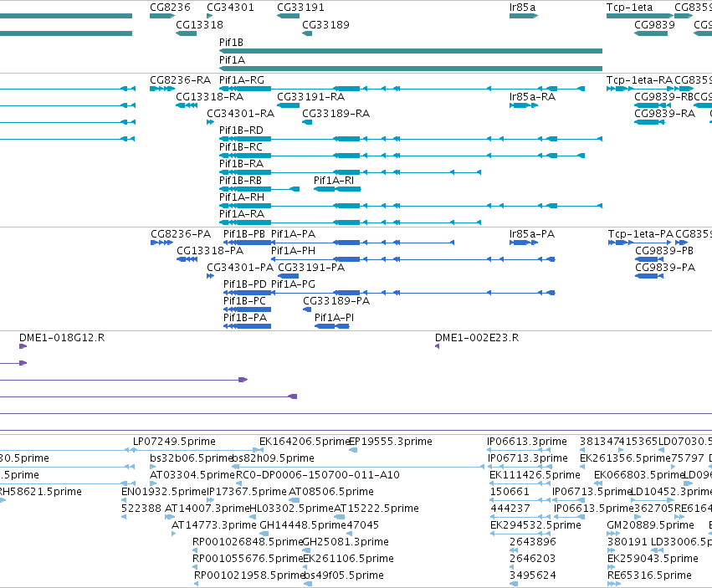Click the CG9839-PB protein label
712x588 pixels.
coord(663,251)
